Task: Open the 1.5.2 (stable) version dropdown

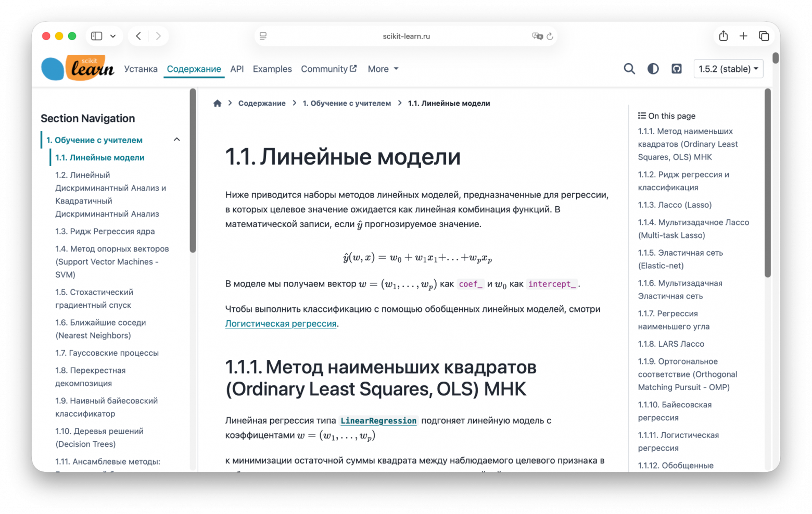Action: pyautogui.click(x=728, y=68)
